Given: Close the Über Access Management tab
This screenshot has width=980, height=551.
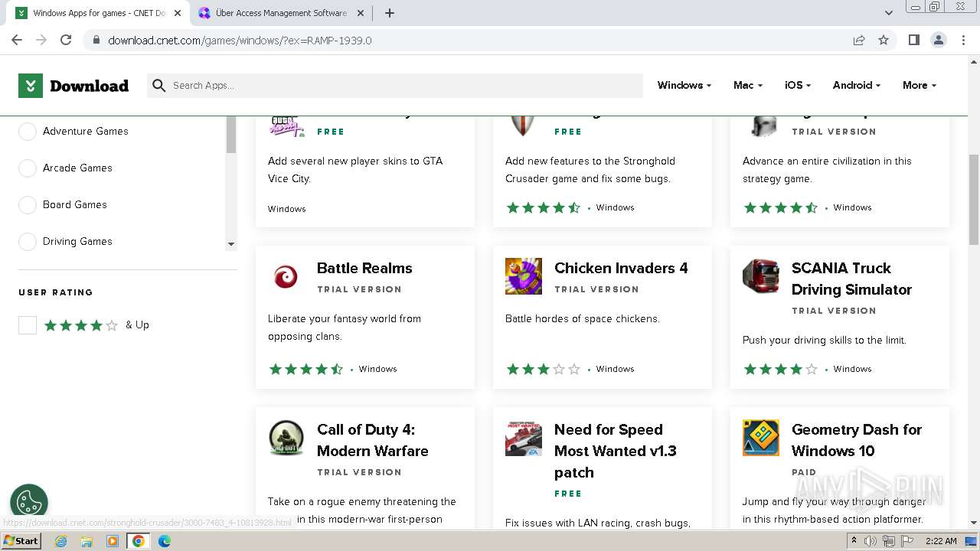Looking at the screenshot, I should click(361, 13).
